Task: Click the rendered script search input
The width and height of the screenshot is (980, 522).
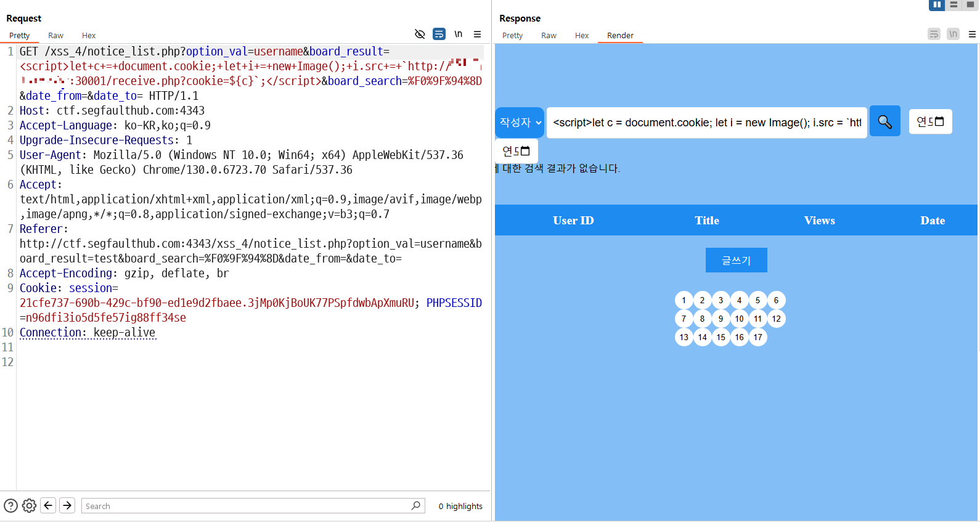Action: 707,123
